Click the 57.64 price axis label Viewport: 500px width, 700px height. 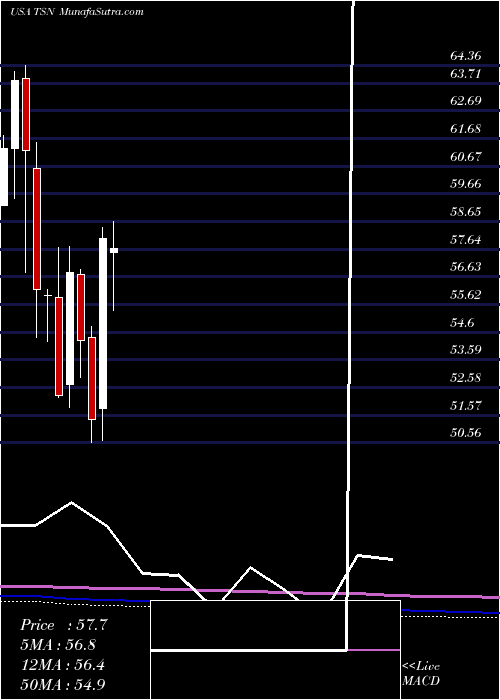[x=466, y=240]
